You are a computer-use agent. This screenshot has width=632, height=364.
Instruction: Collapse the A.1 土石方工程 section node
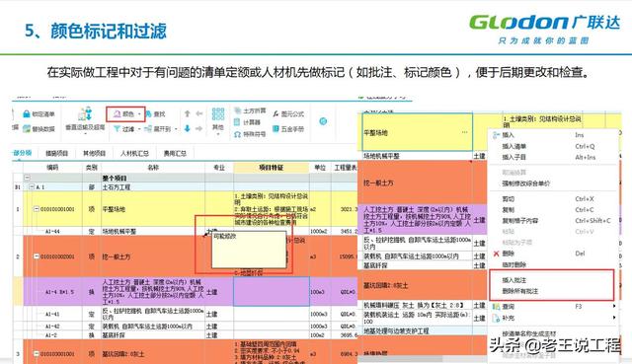tap(32, 186)
